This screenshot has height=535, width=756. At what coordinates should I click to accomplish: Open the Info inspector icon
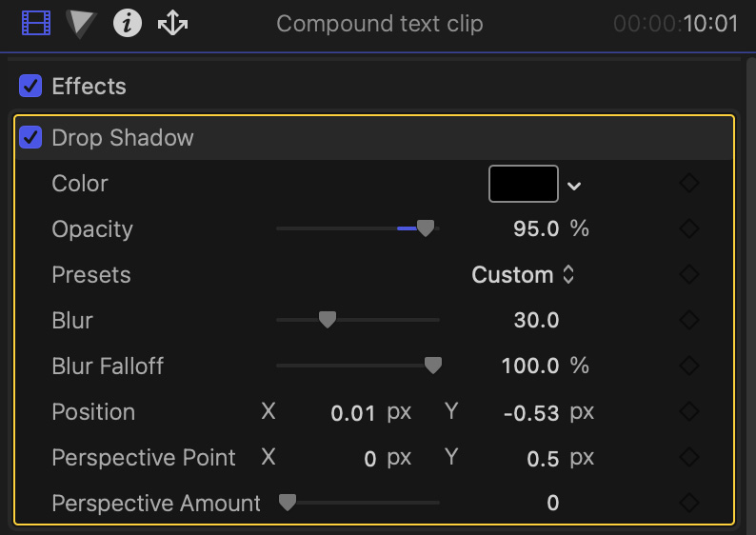point(127,23)
